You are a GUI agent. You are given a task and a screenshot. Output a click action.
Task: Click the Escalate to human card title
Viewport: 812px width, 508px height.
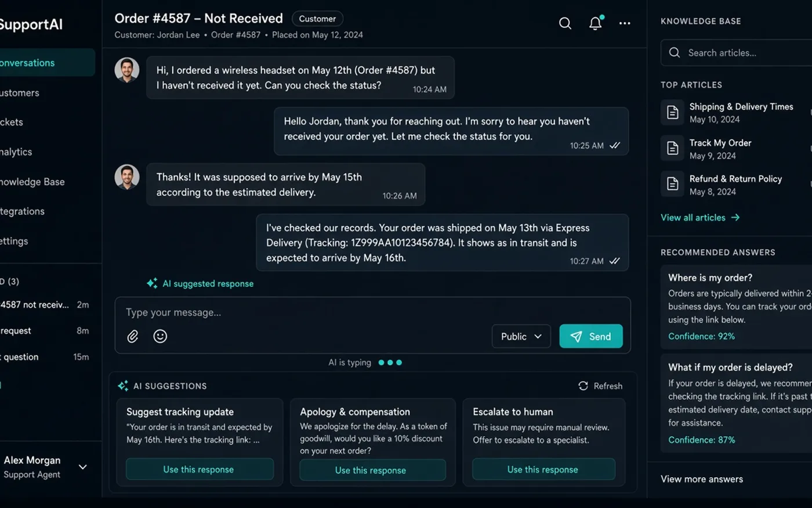(513, 412)
